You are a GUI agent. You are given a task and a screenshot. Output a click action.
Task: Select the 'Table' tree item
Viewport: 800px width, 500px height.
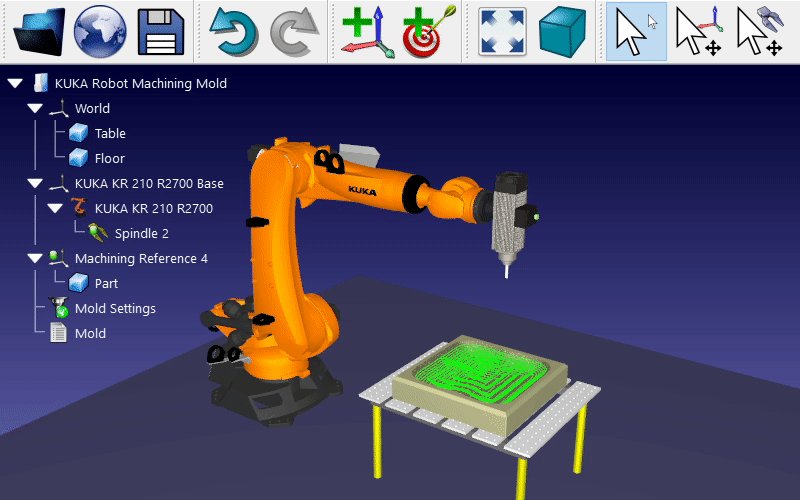point(110,133)
